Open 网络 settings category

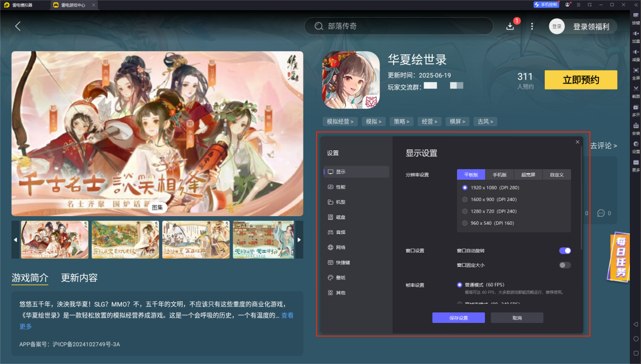pos(357,248)
